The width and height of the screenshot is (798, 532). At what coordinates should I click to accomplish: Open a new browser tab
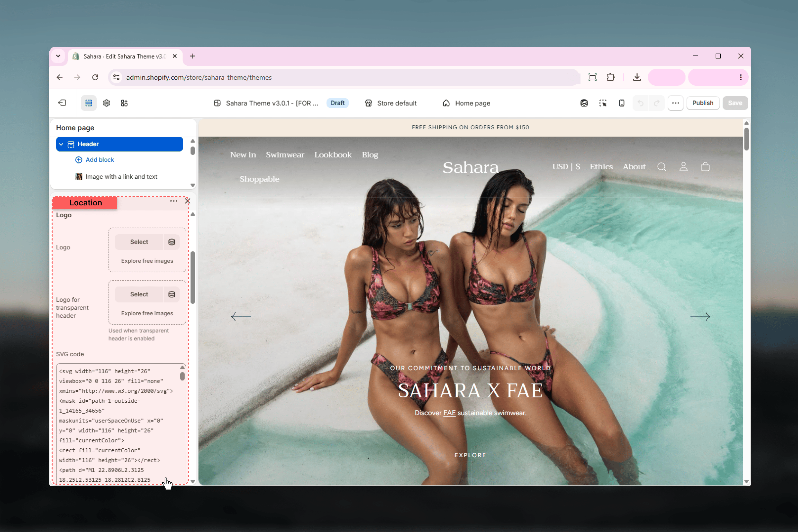(x=192, y=56)
